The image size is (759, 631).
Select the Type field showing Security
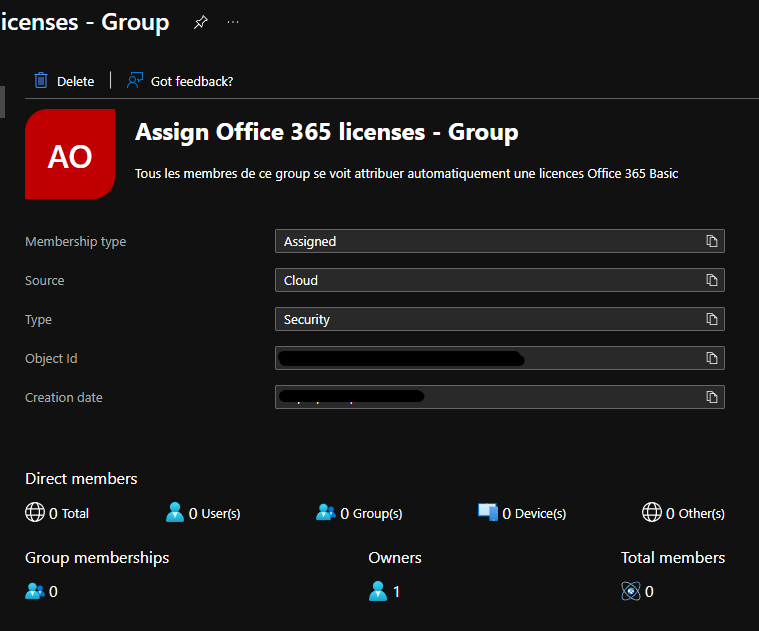[x=500, y=319]
